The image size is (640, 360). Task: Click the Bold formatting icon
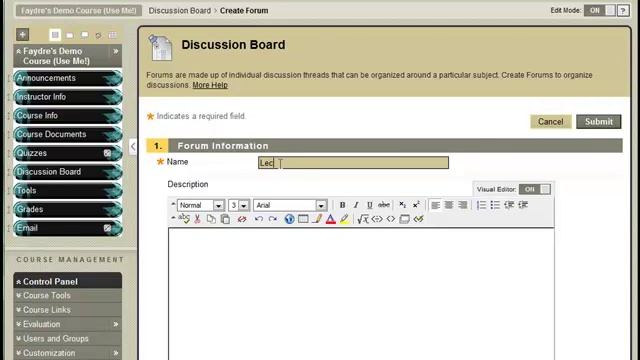click(x=342, y=205)
